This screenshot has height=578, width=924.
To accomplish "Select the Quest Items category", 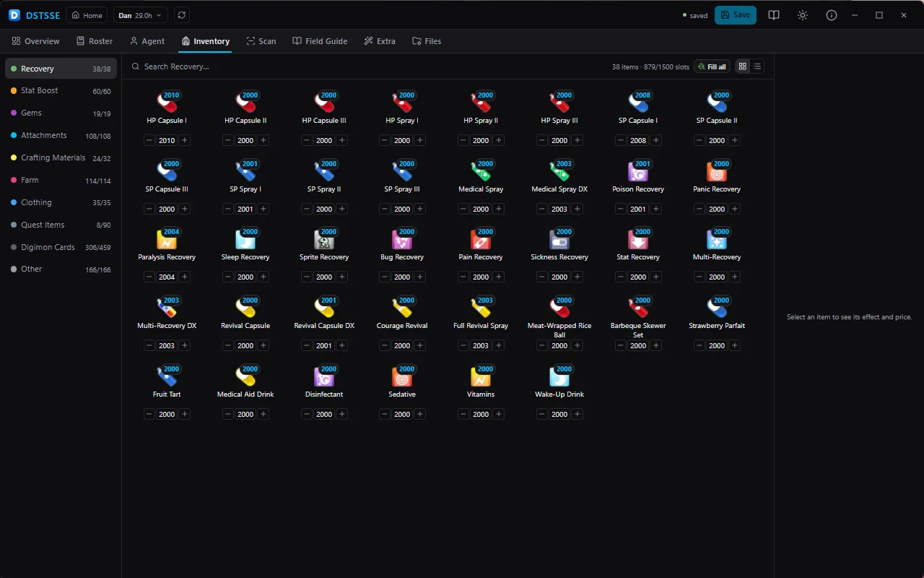I will pyautogui.click(x=61, y=225).
